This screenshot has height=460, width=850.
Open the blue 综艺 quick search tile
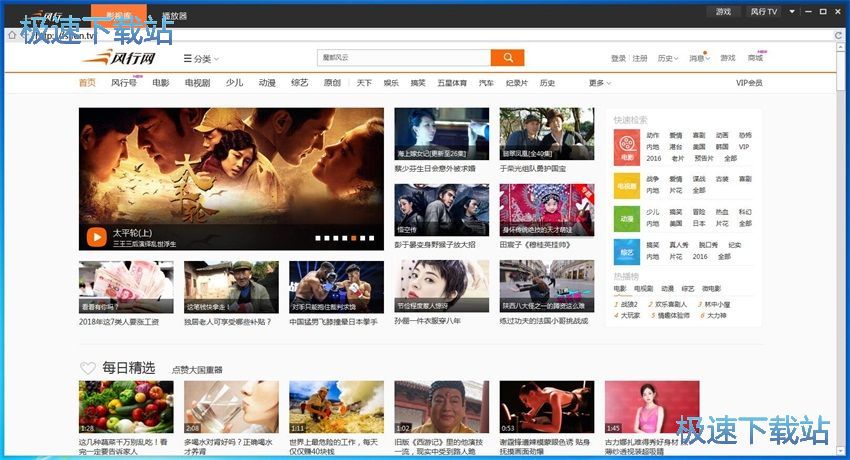tap(627, 252)
